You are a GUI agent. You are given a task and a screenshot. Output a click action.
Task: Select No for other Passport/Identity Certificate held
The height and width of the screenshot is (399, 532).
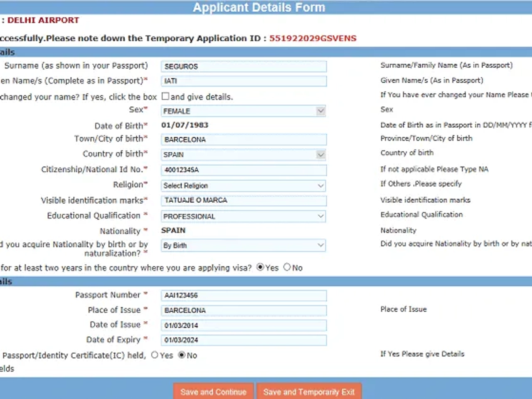(181, 355)
